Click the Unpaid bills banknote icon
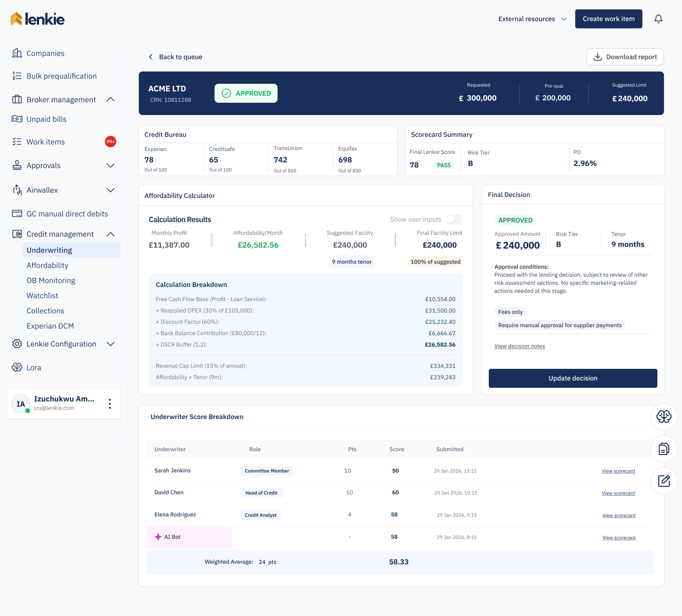 click(x=17, y=119)
